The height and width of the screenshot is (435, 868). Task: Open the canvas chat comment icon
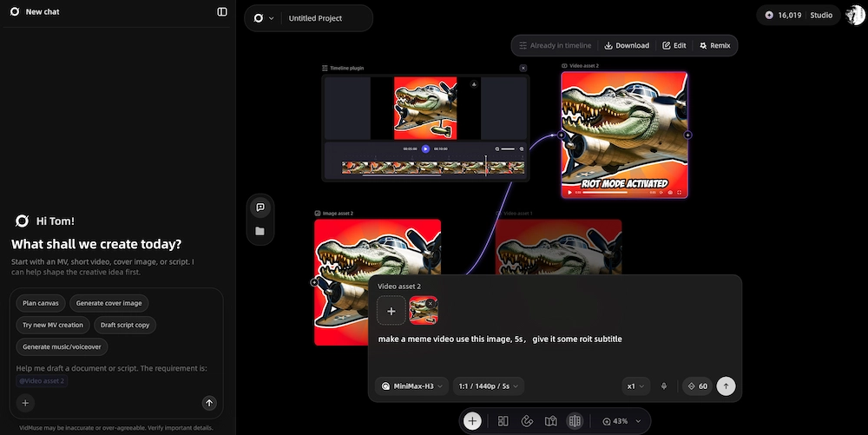260,207
